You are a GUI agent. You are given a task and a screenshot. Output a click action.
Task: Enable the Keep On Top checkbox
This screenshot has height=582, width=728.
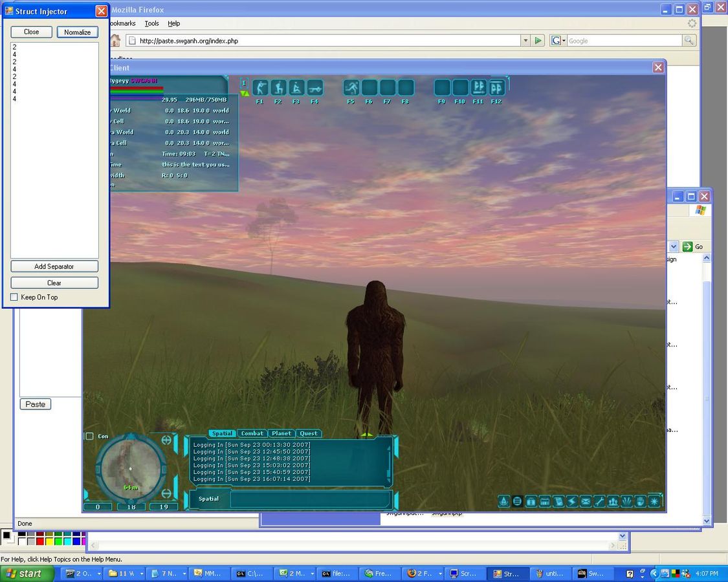(14, 297)
